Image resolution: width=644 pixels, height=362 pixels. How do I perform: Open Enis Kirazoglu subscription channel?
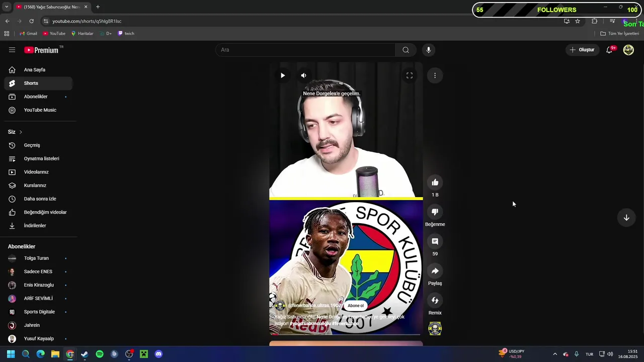coord(38,285)
